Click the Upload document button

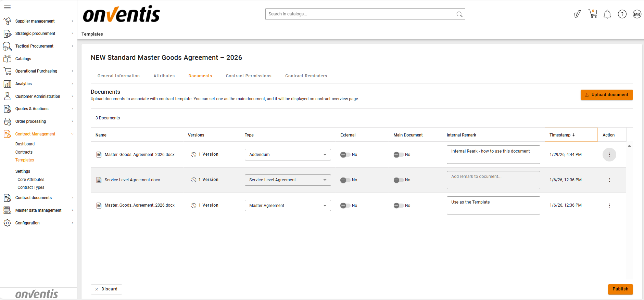[x=606, y=95]
